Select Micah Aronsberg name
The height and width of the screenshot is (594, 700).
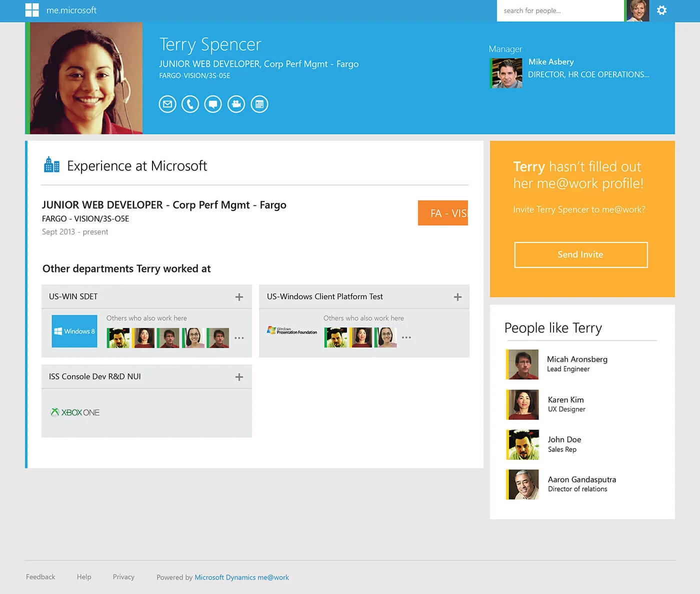click(577, 359)
